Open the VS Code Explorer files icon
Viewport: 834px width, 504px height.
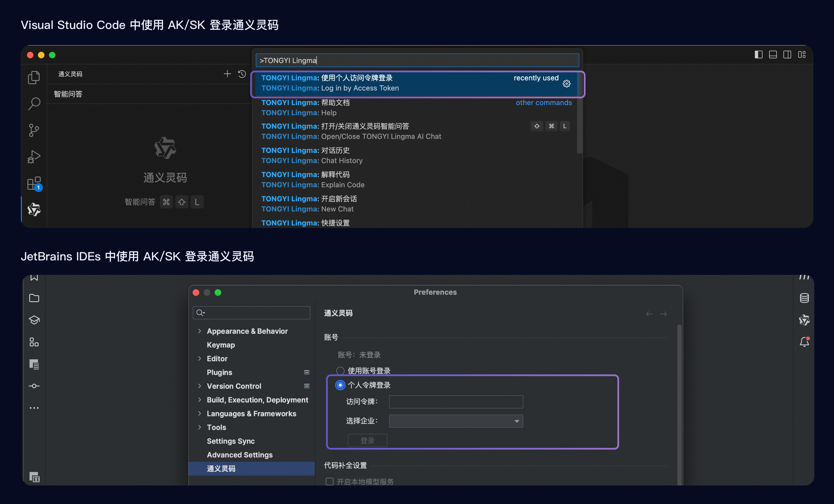pyautogui.click(x=34, y=78)
